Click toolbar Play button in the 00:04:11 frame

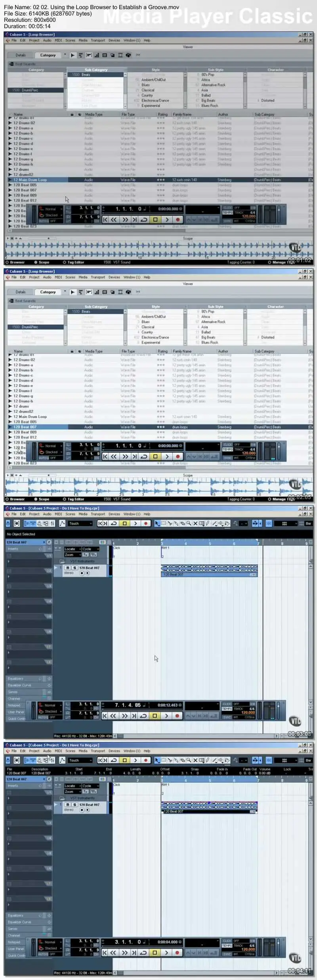tap(136, 760)
